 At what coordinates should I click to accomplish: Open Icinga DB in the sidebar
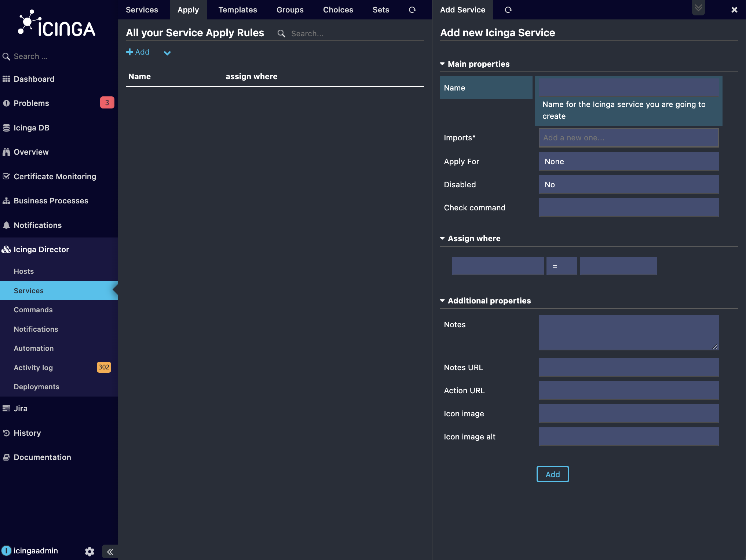(31, 128)
